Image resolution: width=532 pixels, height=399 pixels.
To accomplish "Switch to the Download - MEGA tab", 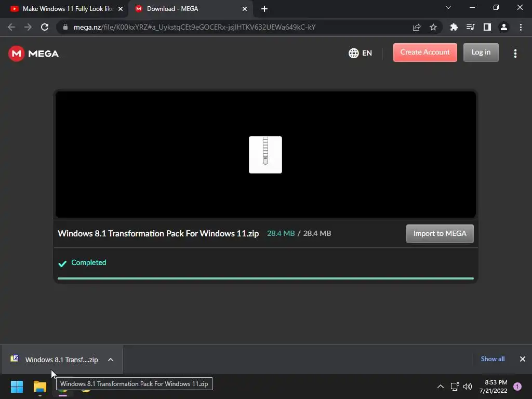I will (x=190, y=9).
